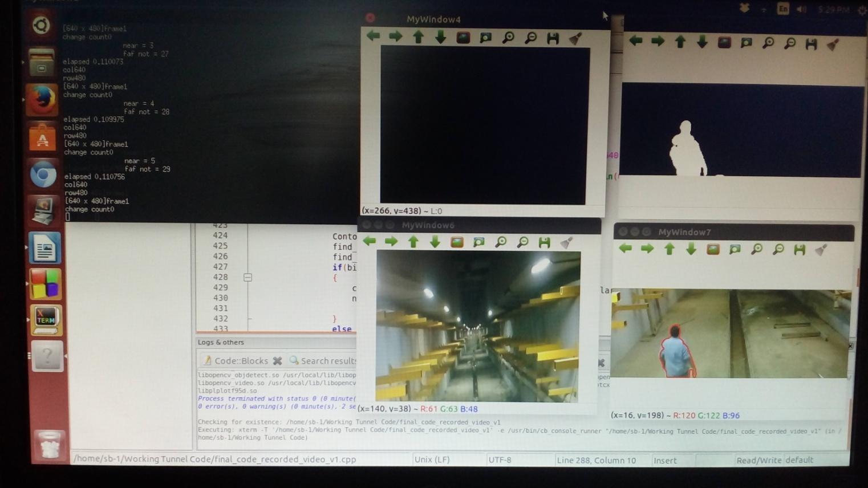868x488 pixels.
Task: Click the down arrow in MyWindow7 toolbar
Action: 691,249
